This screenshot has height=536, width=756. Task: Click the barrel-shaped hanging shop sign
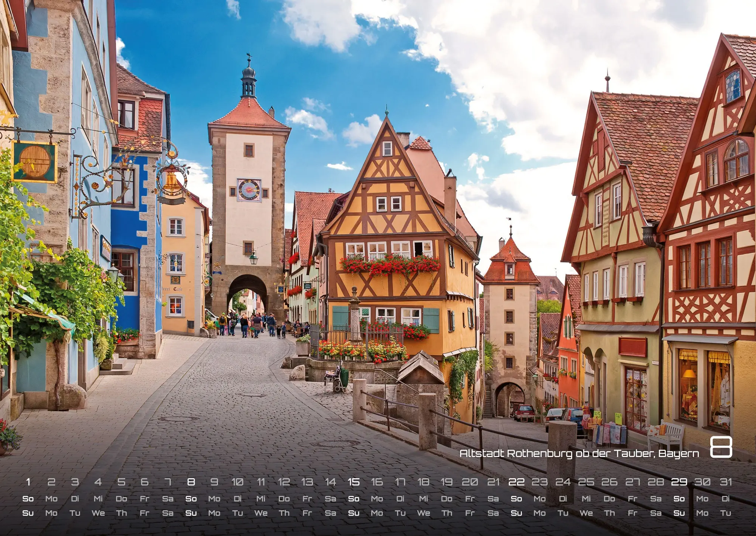click(34, 162)
